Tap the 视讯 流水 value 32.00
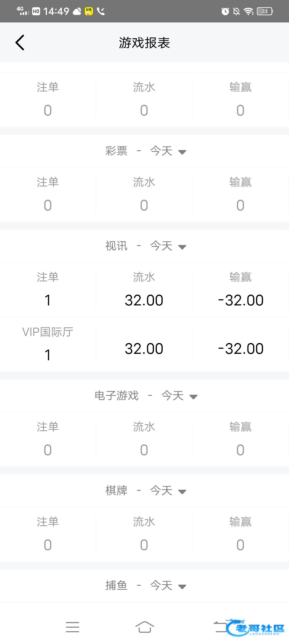This screenshot has width=289, height=644. 144,300
